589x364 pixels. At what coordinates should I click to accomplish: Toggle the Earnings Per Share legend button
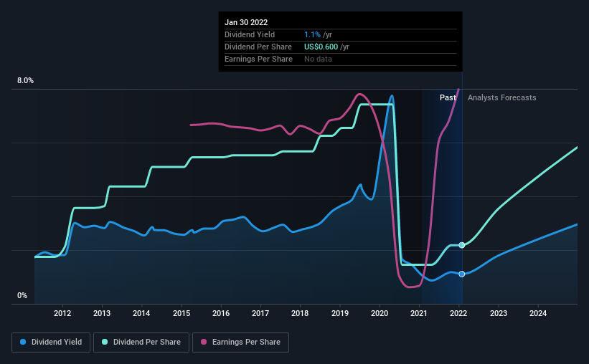(x=240, y=343)
